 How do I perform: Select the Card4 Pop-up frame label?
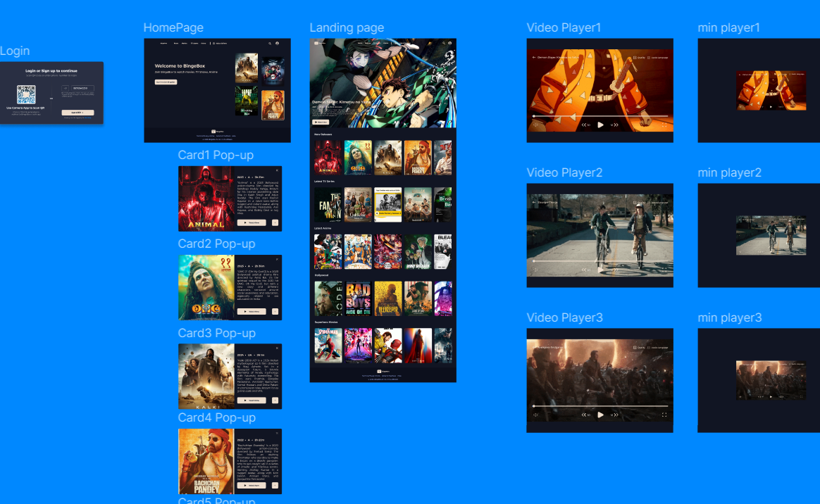point(216,418)
